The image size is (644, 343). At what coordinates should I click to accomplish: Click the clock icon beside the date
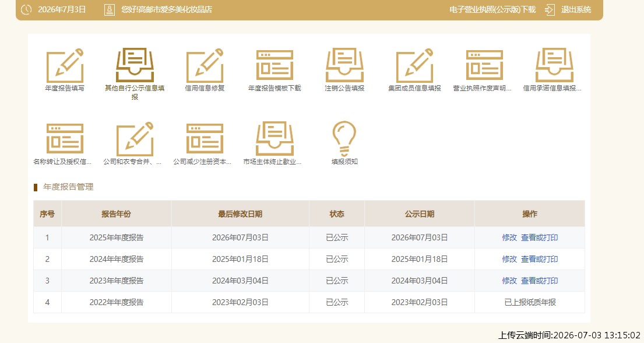pyautogui.click(x=26, y=9)
